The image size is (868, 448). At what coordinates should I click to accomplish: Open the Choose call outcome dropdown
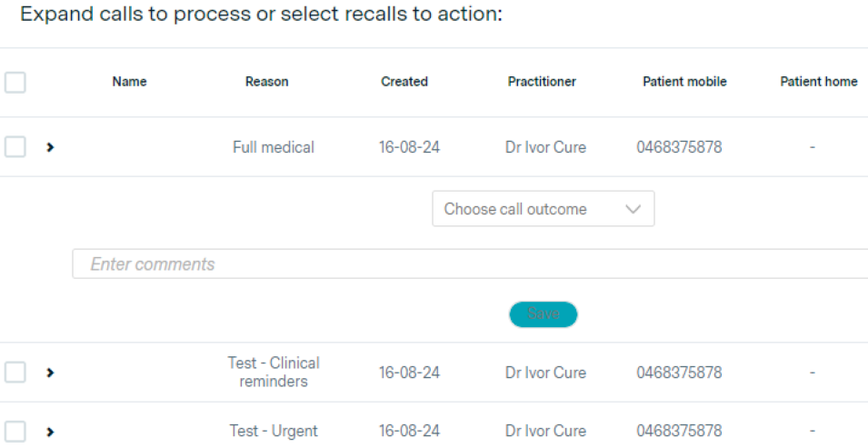[x=543, y=209]
